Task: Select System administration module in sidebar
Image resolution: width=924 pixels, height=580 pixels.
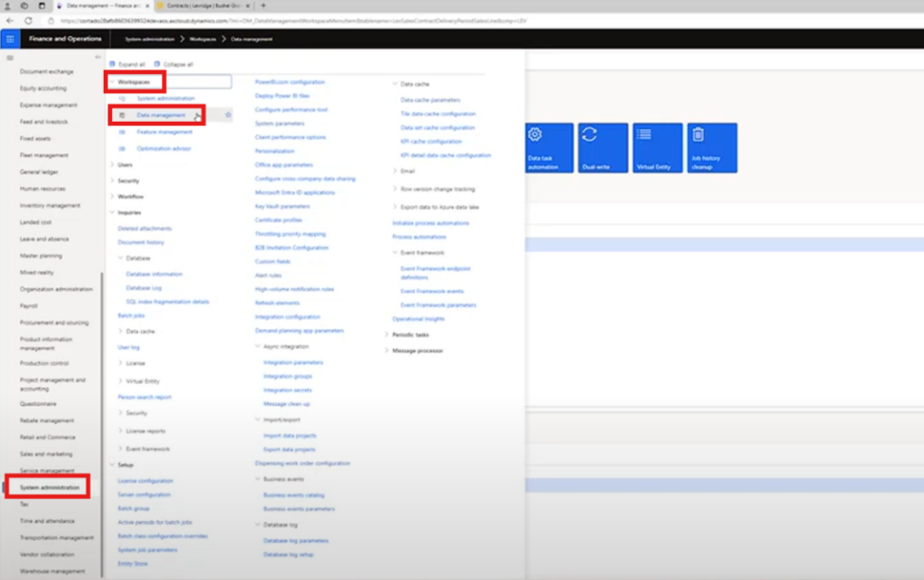Action: (x=51, y=488)
